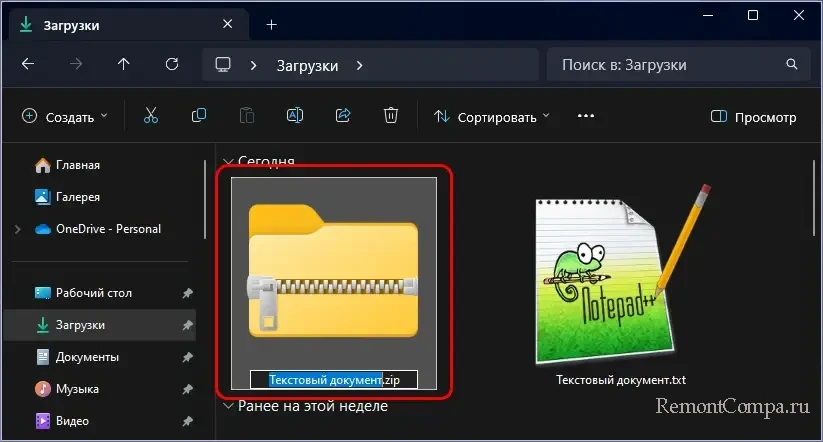Click the Delete trash bin icon

point(391,116)
